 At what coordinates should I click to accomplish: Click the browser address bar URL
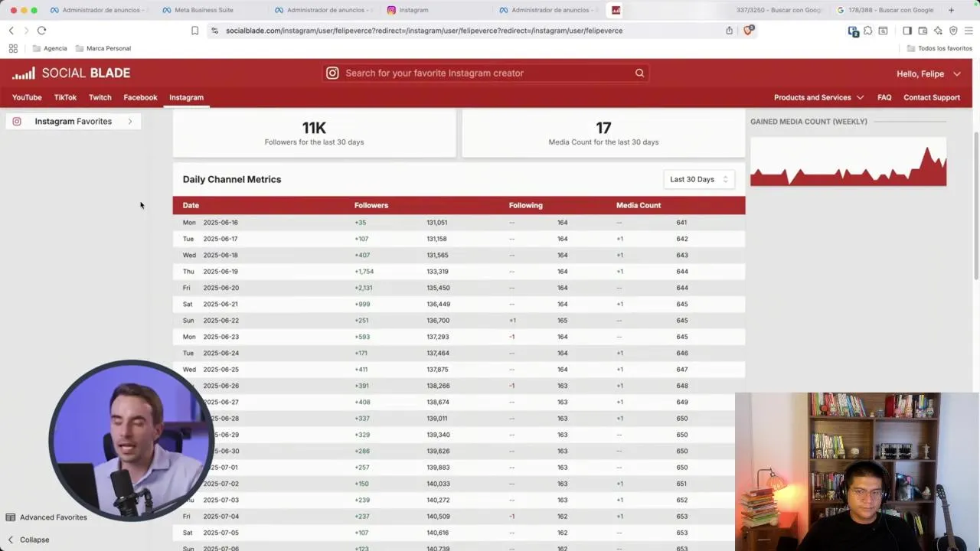(424, 31)
